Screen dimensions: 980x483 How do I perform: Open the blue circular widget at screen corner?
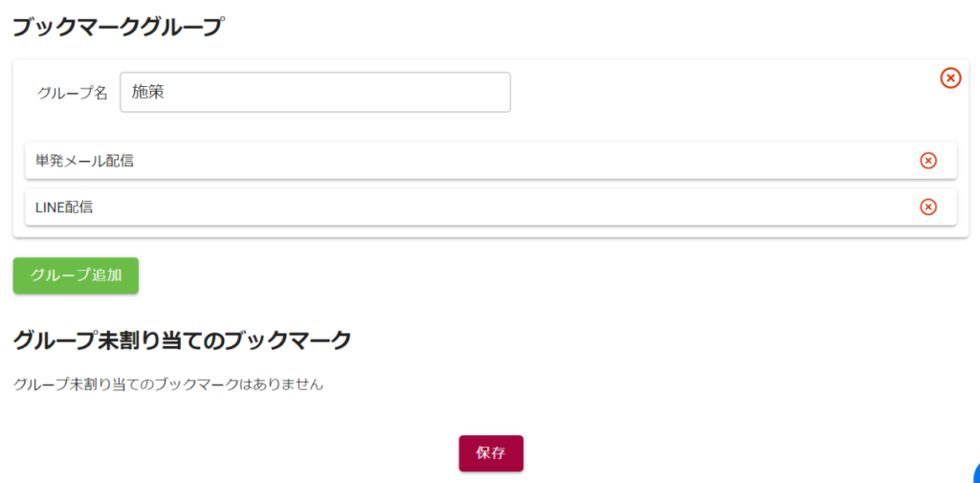tap(975, 474)
